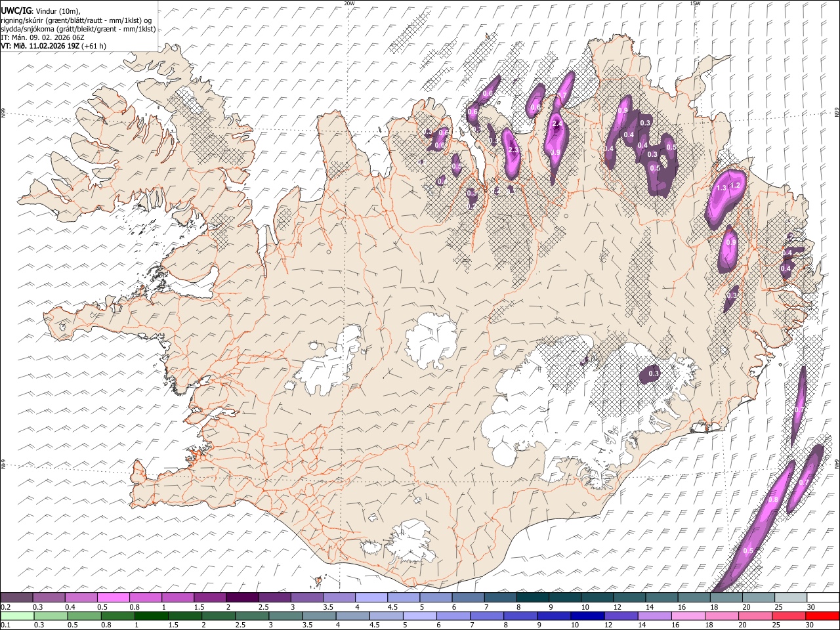The height and width of the screenshot is (630, 840).
Task: Click the '2.4' precipitation value on the map
Action: [558, 123]
